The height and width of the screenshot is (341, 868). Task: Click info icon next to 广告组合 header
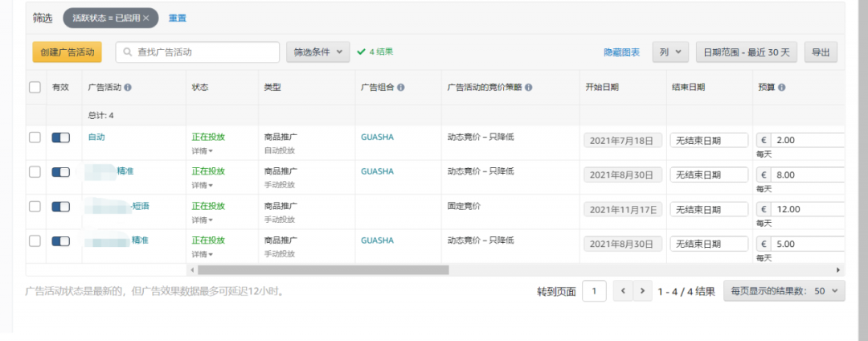pos(401,88)
